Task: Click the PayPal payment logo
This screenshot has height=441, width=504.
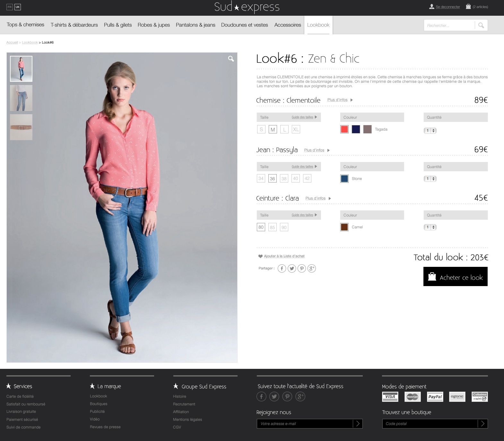Action: click(x=435, y=397)
